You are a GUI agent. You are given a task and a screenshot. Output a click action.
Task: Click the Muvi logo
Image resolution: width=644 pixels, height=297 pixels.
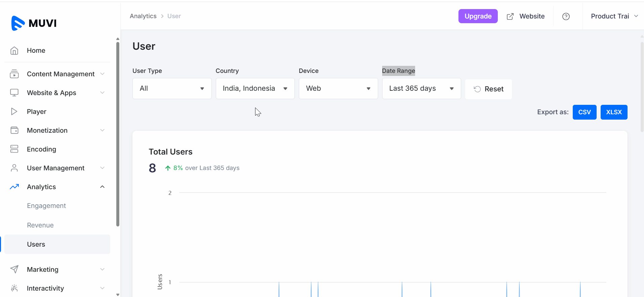pos(34,23)
